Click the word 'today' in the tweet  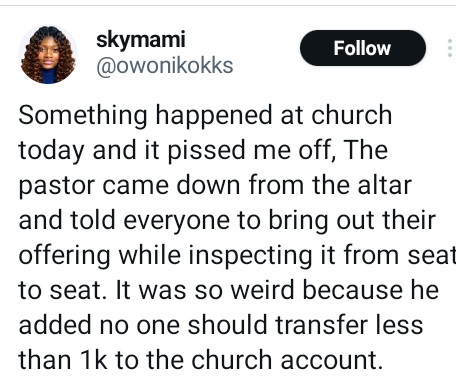(51, 151)
